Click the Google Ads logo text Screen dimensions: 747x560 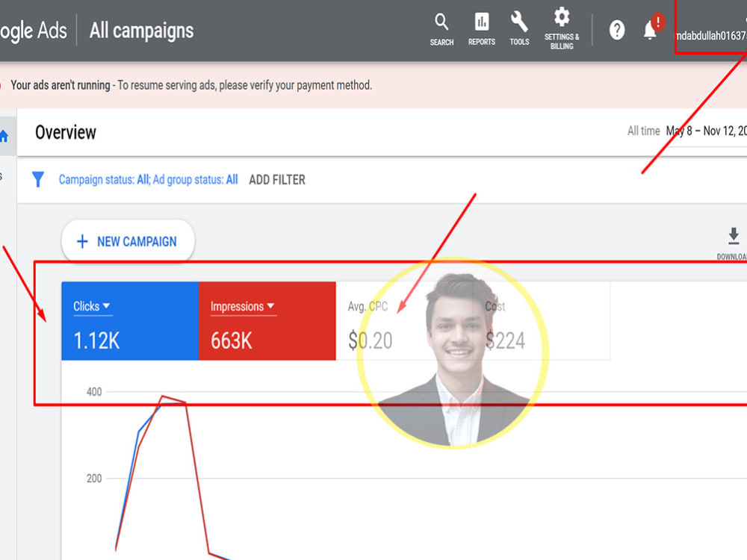pos(34,31)
